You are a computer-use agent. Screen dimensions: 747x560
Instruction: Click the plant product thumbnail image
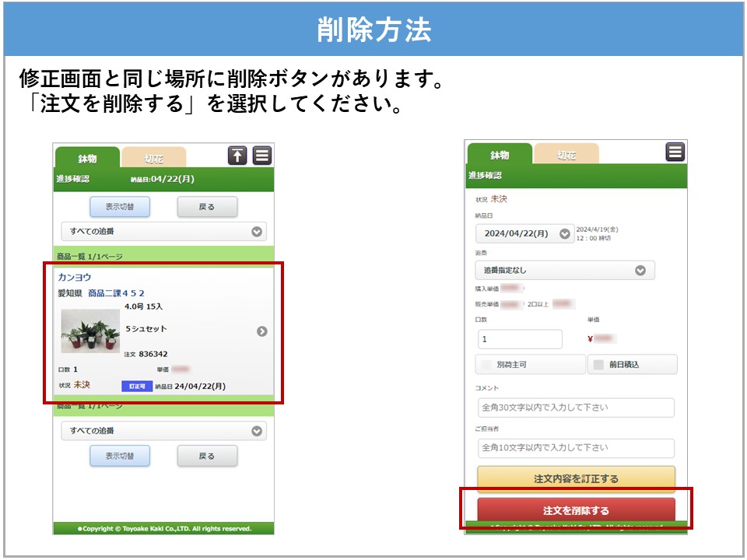90,331
